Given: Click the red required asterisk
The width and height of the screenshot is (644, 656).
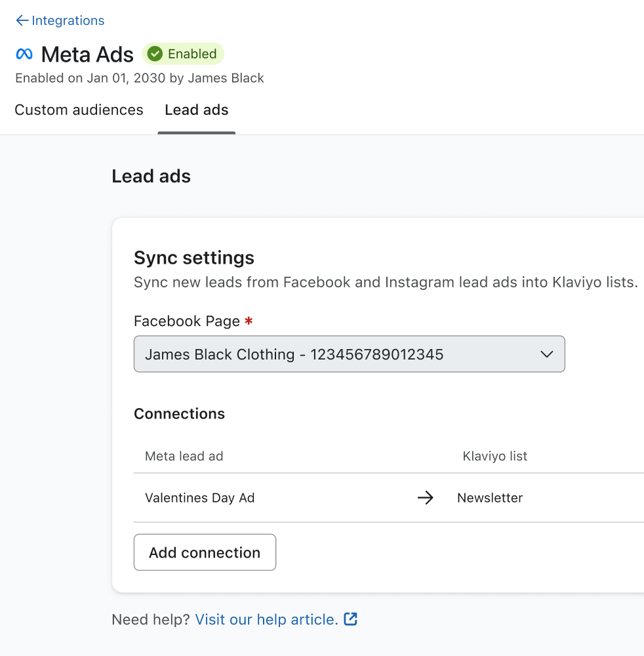Looking at the screenshot, I should pyautogui.click(x=248, y=321).
